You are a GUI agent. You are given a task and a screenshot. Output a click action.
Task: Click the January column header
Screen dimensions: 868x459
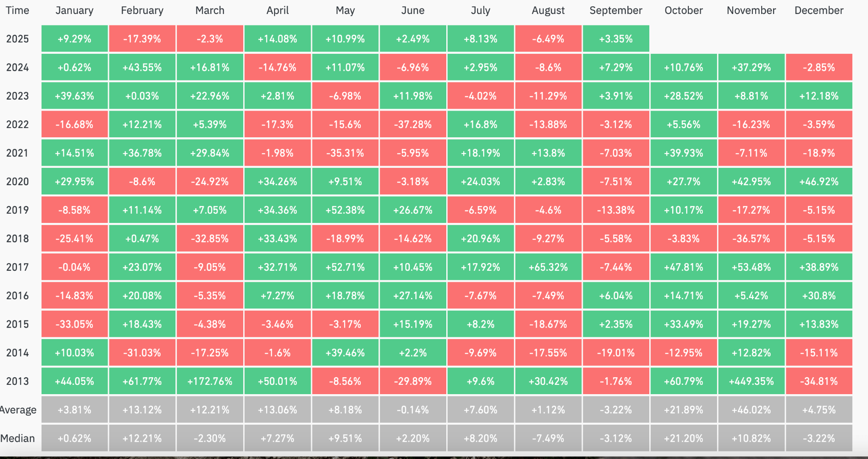[75, 11]
